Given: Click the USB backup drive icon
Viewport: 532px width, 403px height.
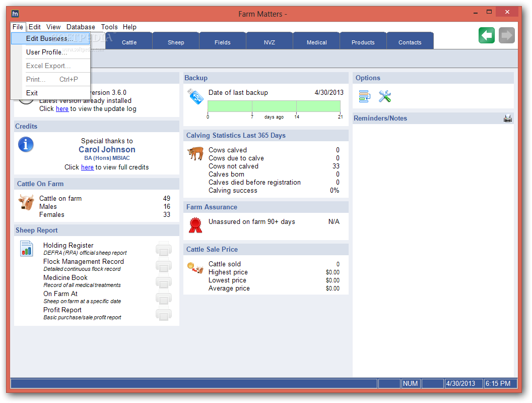Looking at the screenshot, I should coord(195,96).
